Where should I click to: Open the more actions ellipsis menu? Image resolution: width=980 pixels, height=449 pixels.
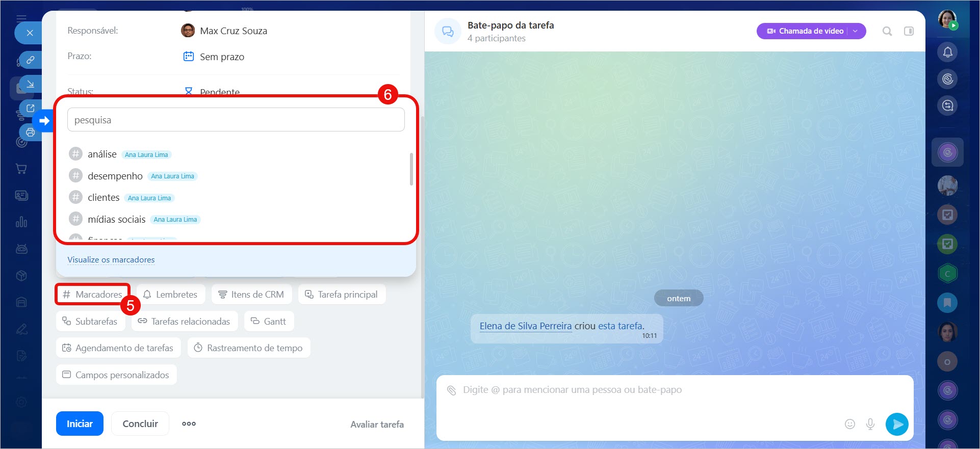pyautogui.click(x=189, y=424)
